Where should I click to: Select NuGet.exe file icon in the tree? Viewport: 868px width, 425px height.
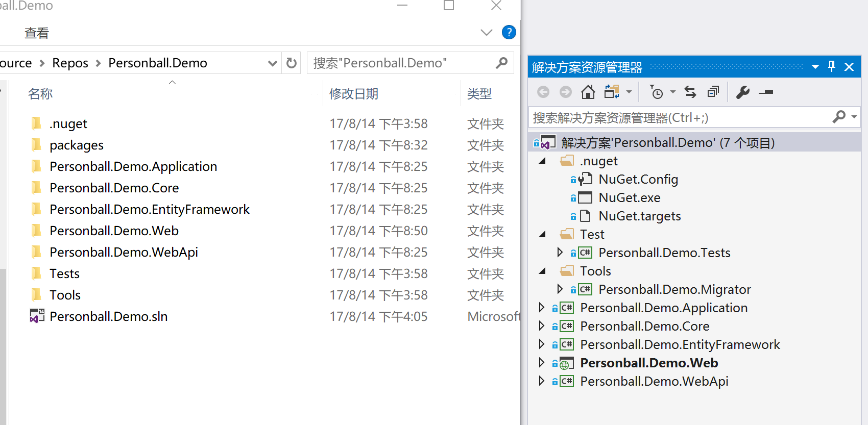click(585, 197)
